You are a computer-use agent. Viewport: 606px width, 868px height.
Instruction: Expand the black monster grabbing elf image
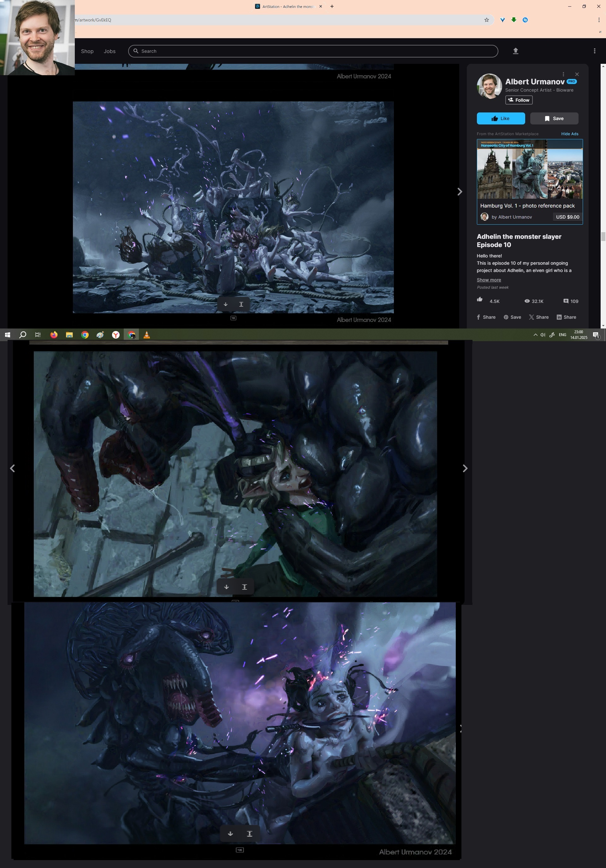[x=244, y=587]
